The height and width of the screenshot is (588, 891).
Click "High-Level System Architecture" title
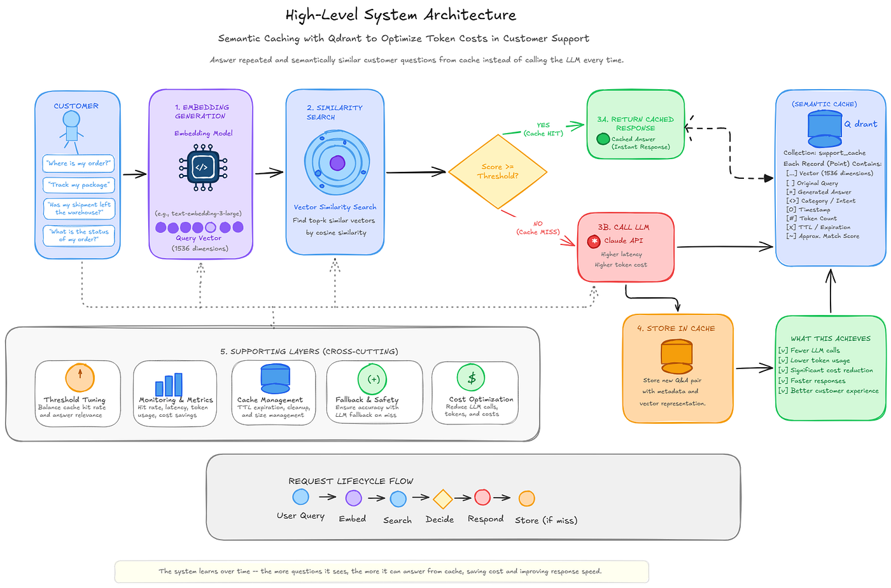tap(401, 15)
